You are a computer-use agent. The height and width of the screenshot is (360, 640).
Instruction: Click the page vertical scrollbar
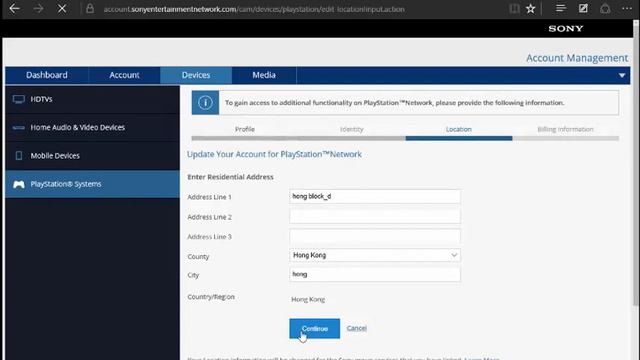pos(636,163)
